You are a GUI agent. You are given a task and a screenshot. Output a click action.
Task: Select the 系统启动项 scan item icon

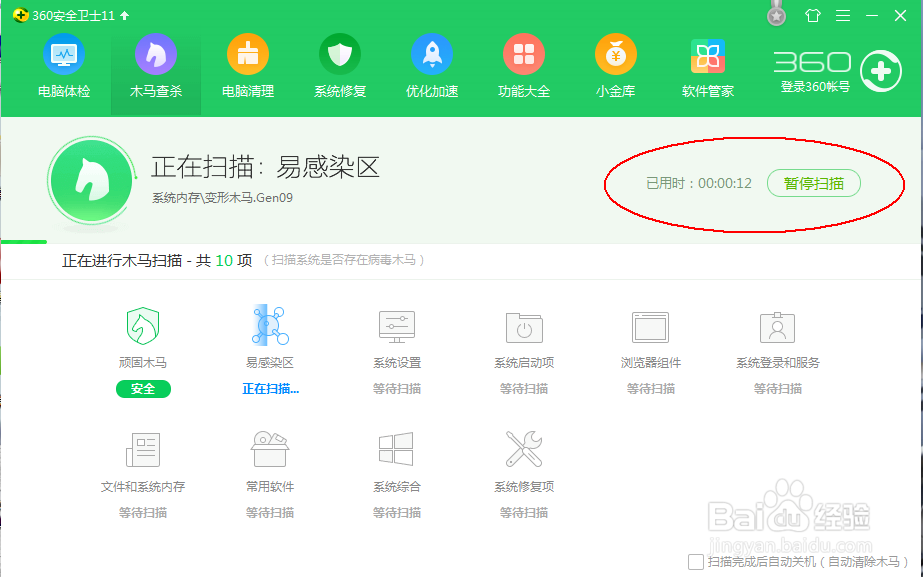coord(524,327)
